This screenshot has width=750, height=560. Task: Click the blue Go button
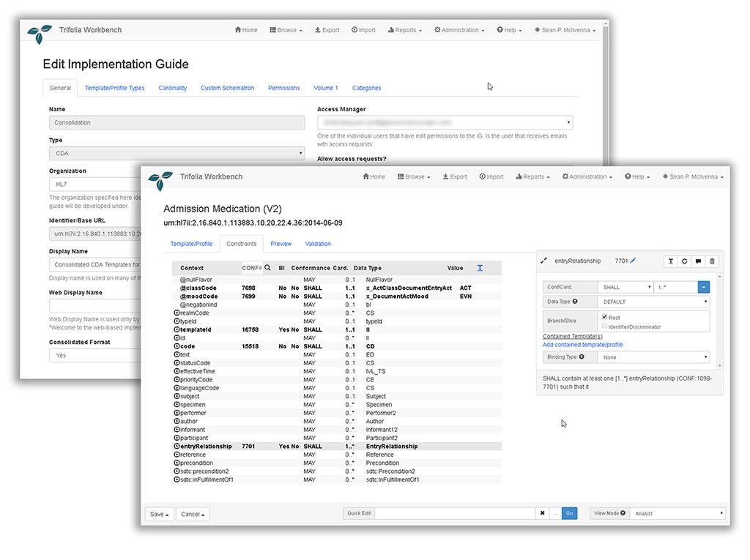point(569,513)
